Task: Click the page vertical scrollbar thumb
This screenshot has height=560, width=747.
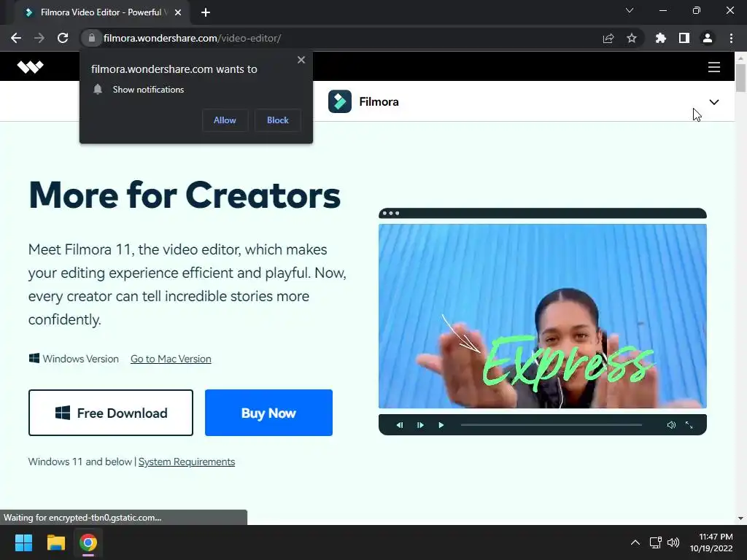Action: tap(740, 78)
